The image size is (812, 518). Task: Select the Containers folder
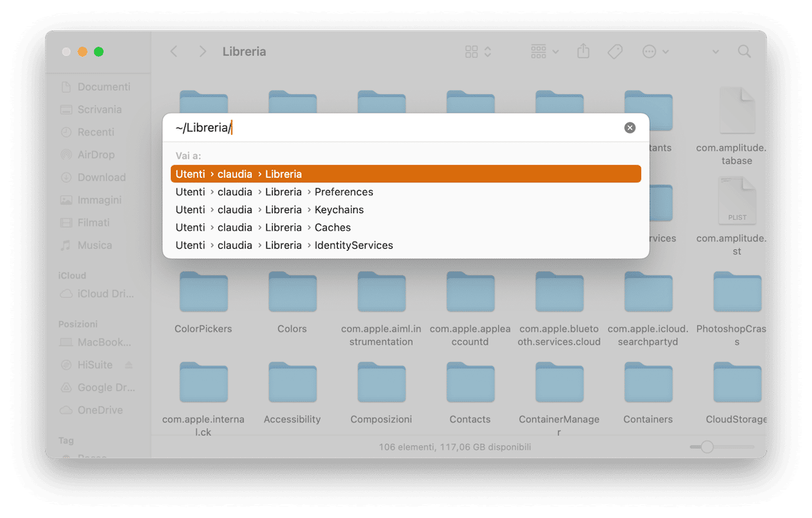point(648,382)
